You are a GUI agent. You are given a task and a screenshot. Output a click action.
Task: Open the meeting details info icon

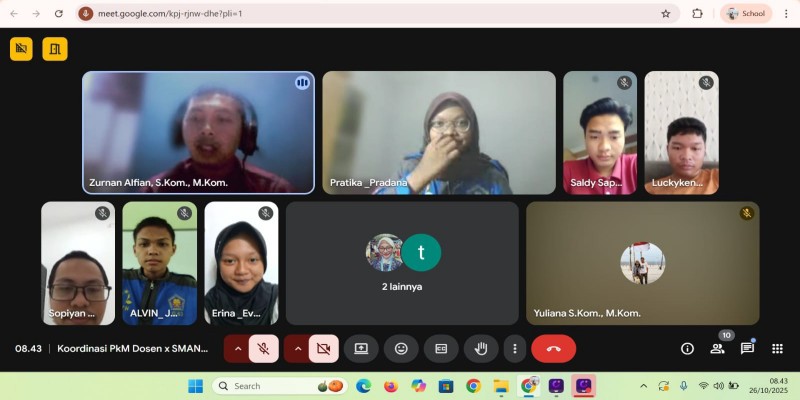tap(687, 348)
